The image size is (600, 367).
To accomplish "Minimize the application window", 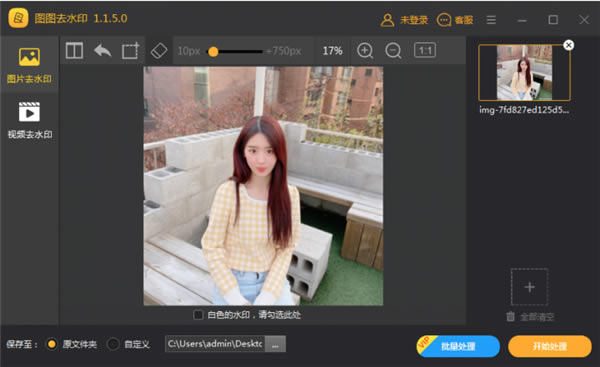I will 522,20.
